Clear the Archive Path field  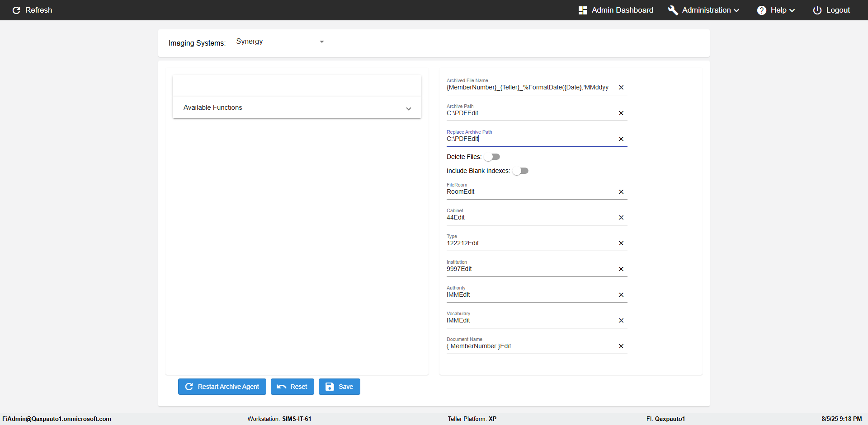621,113
